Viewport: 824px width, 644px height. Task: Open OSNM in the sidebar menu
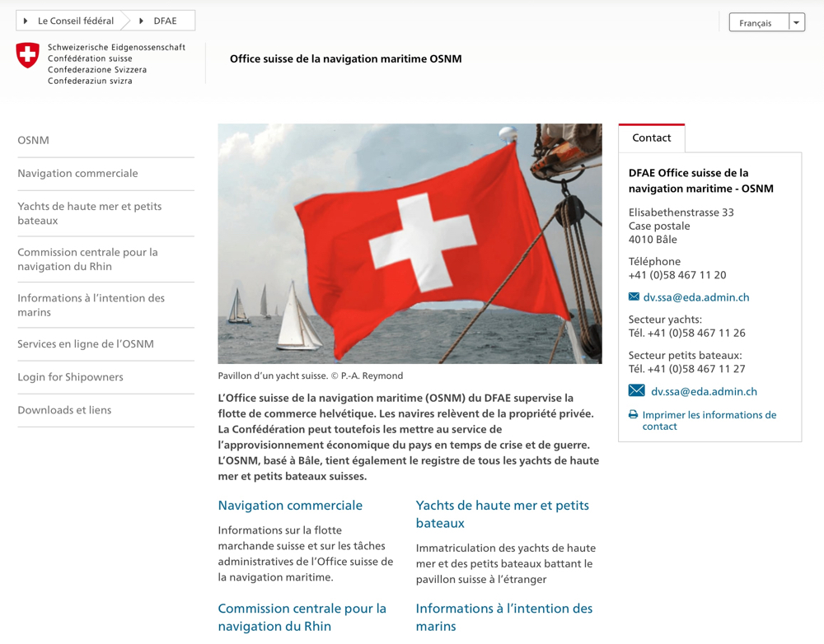click(x=34, y=140)
